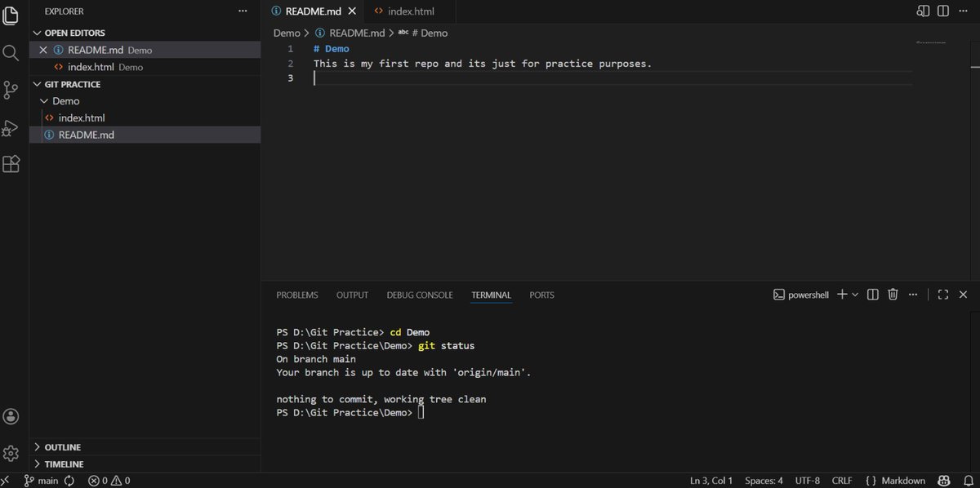Image resolution: width=980 pixels, height=488 pixels.
Task: Switch to the Ports panel tab
Action: (541, 295)
